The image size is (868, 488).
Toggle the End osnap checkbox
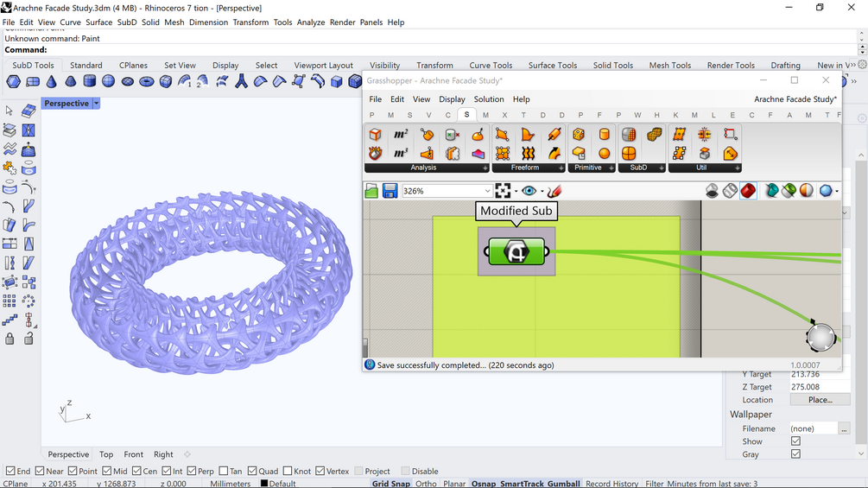(x=10, y=471)
